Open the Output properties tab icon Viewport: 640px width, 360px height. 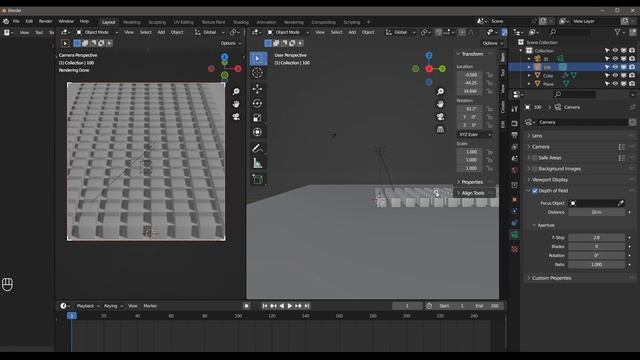coord(514,135)
